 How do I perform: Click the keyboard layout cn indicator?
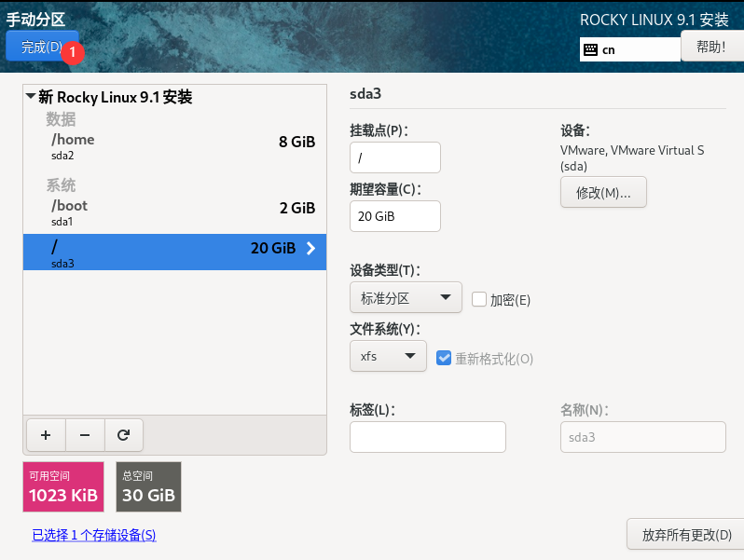[x=629, y=49]
